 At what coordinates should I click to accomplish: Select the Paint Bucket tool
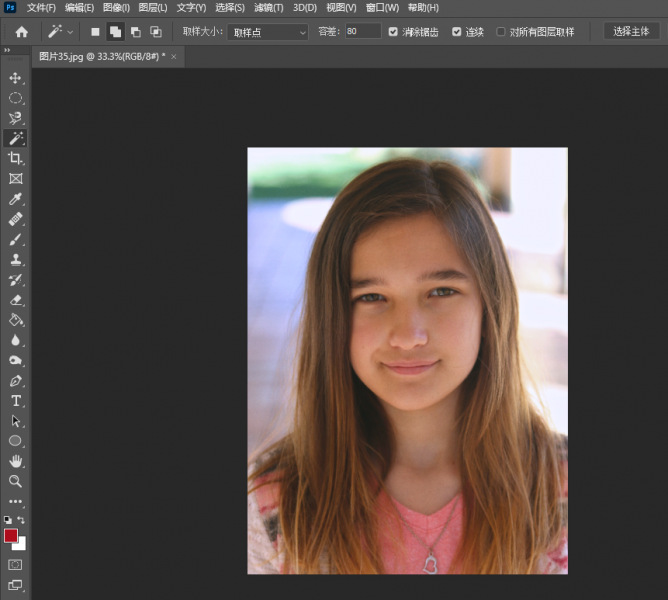(x=15, y=320)
